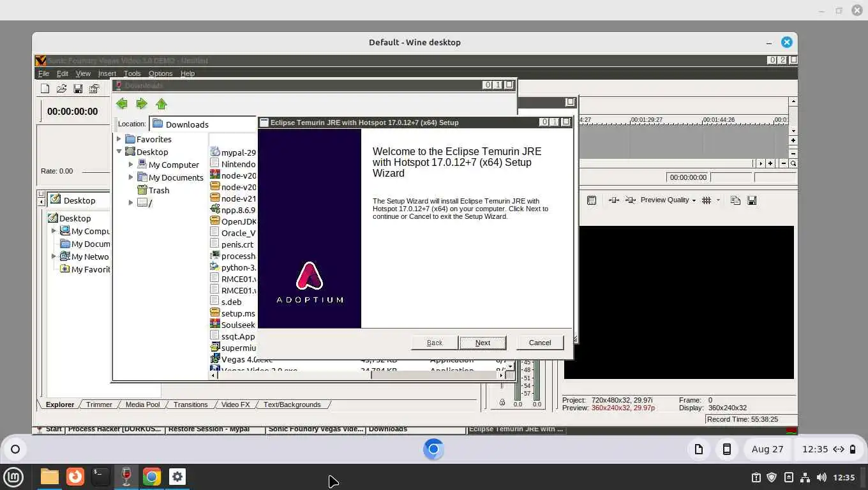868x490 pixels.
Task: Click the timeline zoom magnifier icon
Action: 793,163
